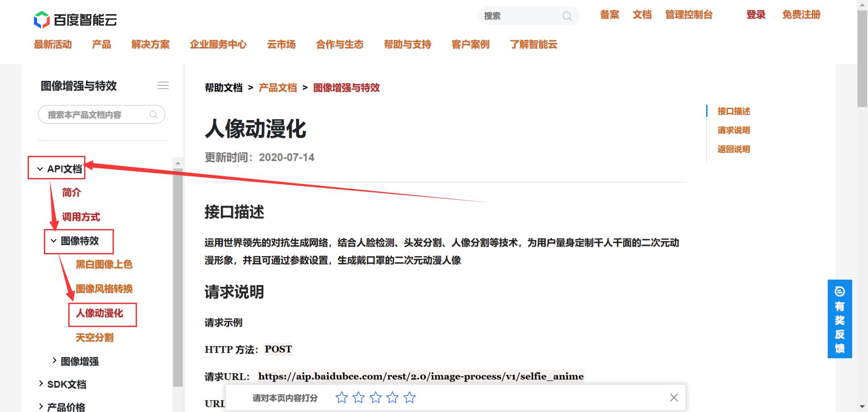Click the 文档 link in header

coord(642,15)
